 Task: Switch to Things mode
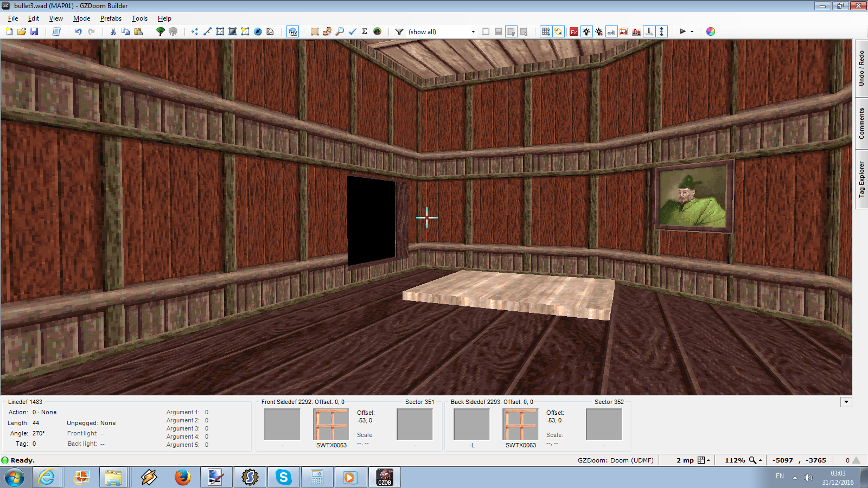pos(258,31)
